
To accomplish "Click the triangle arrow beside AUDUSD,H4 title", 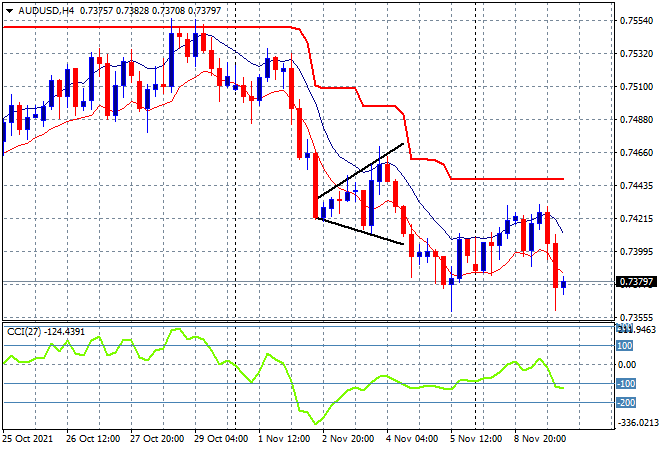I will (9, 11).
